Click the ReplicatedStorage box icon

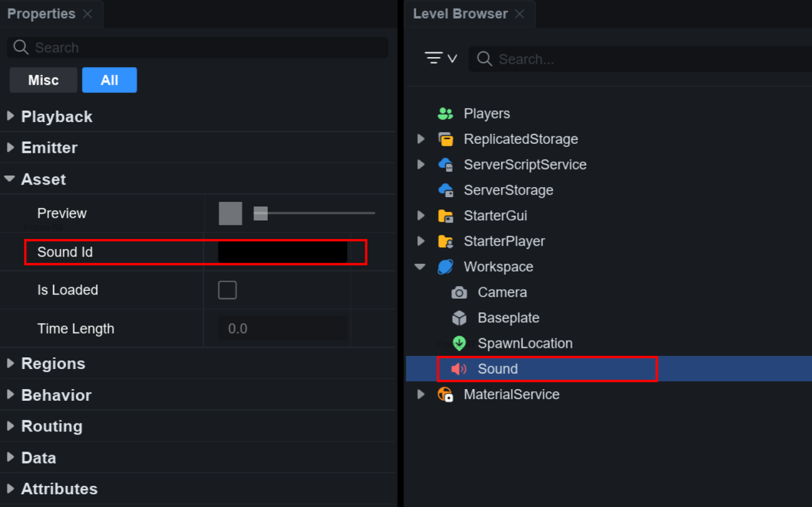point(445,139)
